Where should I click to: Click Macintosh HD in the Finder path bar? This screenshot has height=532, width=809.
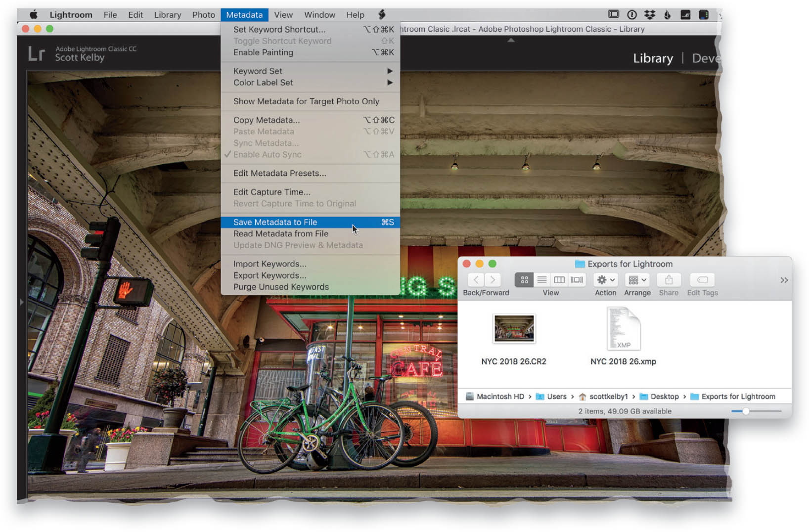(495, 397)
